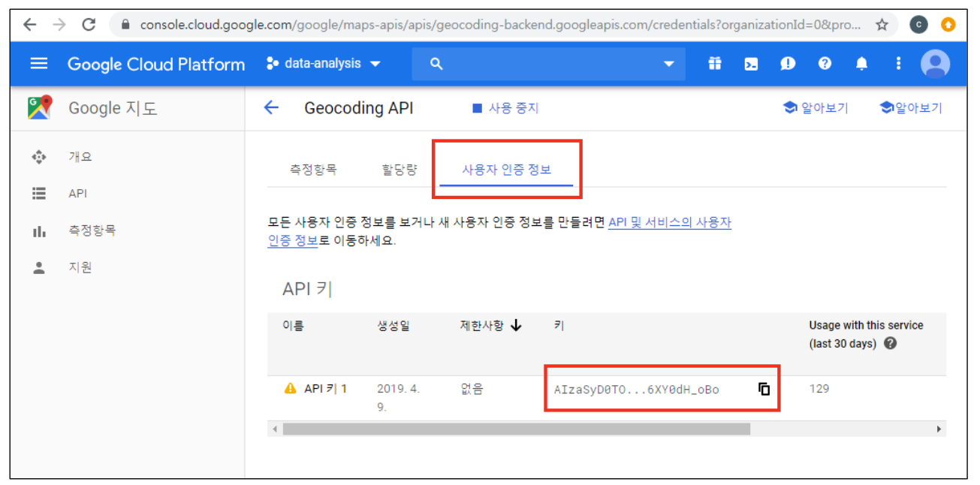
Task: Click the horizontal scrollbar right arrow
Action: pos(939,429)
